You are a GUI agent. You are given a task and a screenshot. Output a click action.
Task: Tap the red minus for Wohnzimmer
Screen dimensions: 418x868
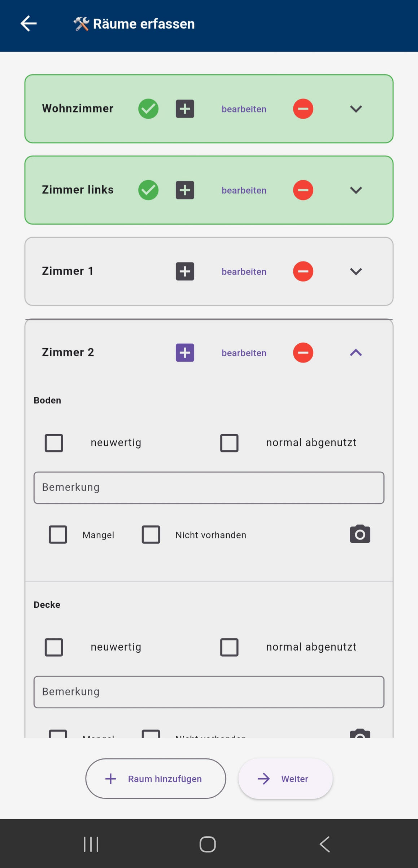coord(303,109)
